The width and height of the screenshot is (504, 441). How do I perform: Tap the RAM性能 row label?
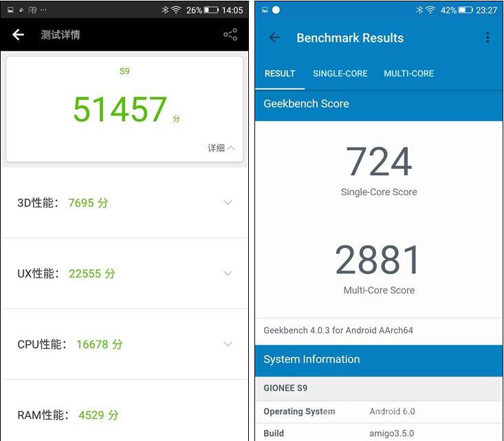coord(43,415)
